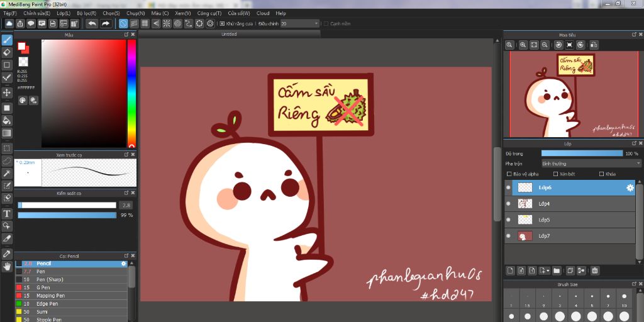Image resolution: width=644 pixels, height=322 pixels.
Task: Add new layer folder icon
Action: (557, 270)
